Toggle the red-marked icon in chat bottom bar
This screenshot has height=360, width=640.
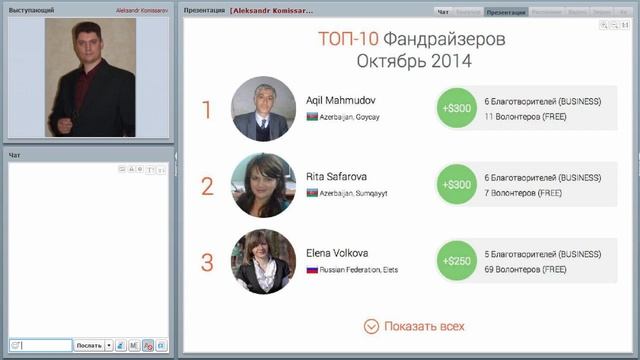click(x=148, y=346)
